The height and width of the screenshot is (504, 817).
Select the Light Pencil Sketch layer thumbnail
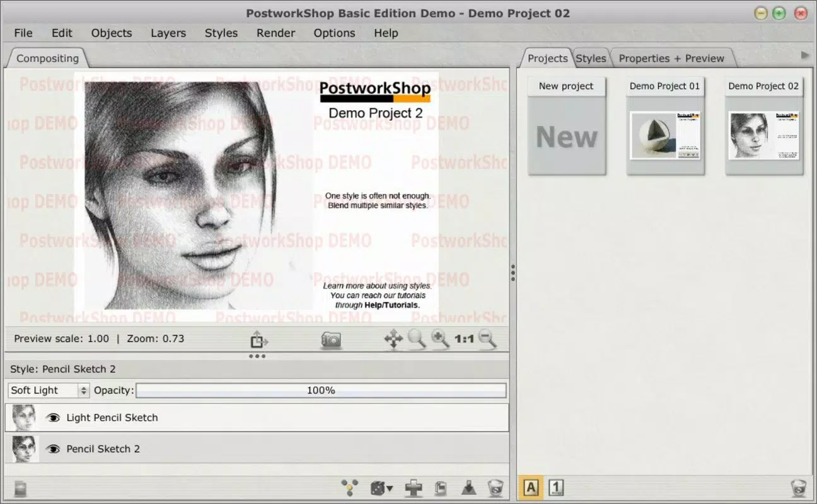click(25, 418)
